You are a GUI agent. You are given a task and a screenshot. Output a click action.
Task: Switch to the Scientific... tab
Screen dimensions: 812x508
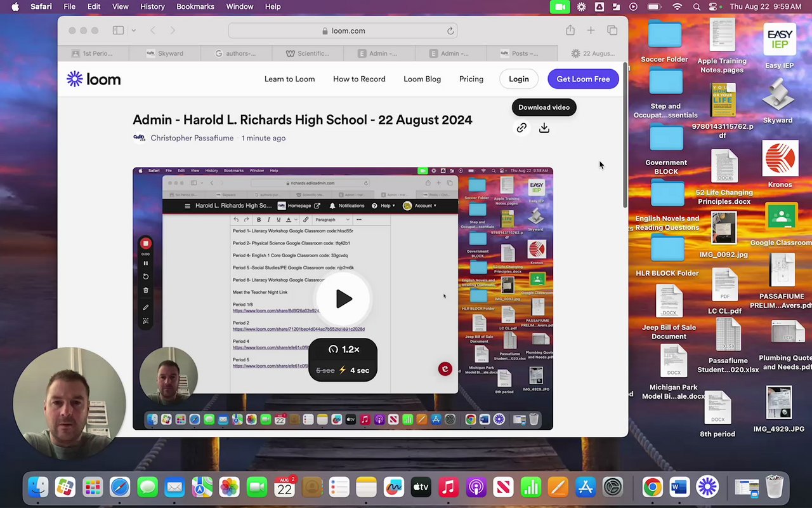(308, 53)
